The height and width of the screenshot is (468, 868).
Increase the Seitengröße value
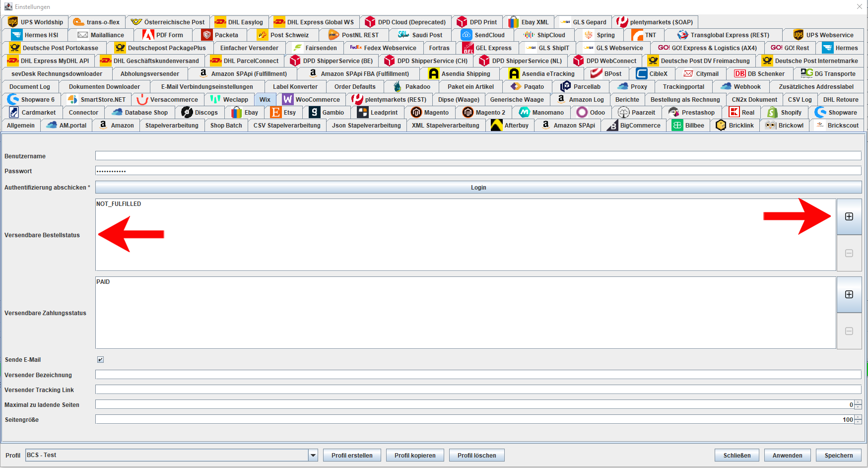click(858, 417)
